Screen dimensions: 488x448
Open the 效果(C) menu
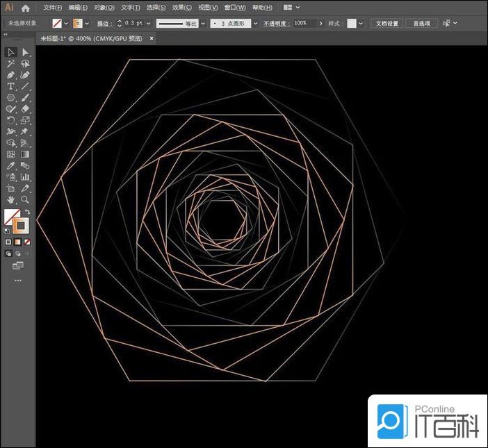(182, 8)
